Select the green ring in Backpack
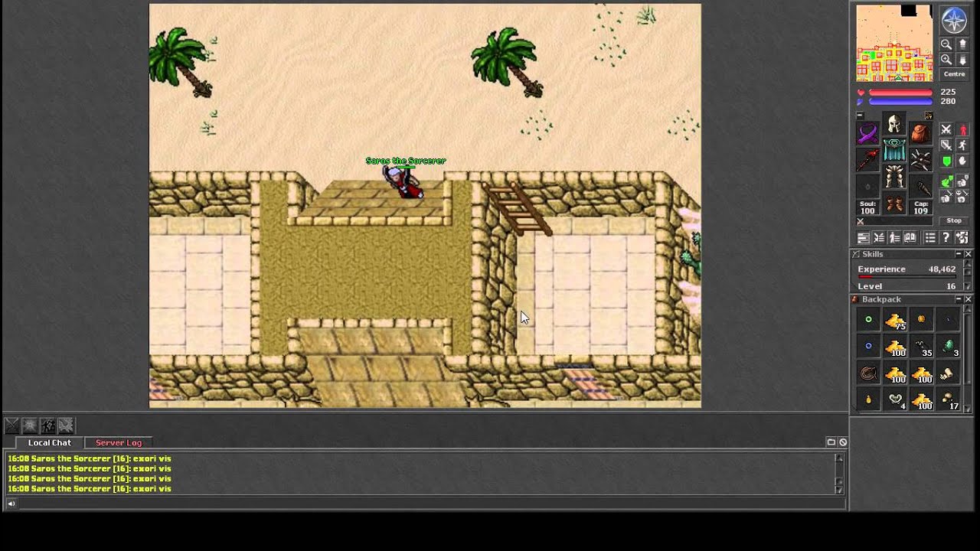The image size is (980, 551). pyautogui.click(x=868, y=320)
